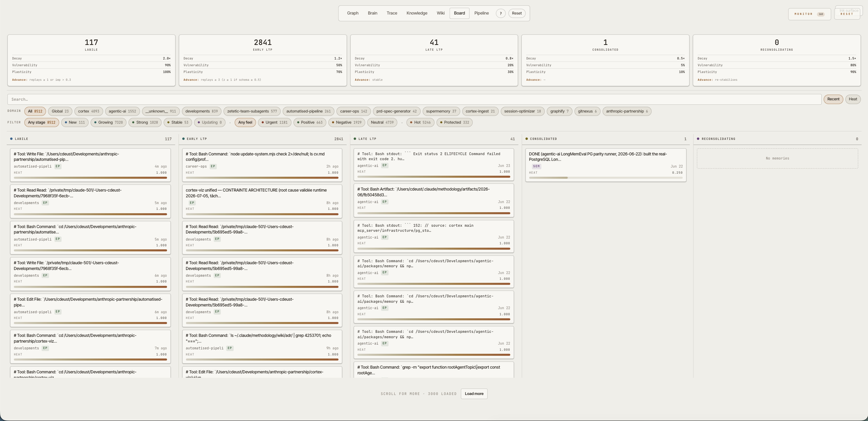Filter feel by Urgent 1181
This screenshot has height=421, width=868.
(274, 122)
